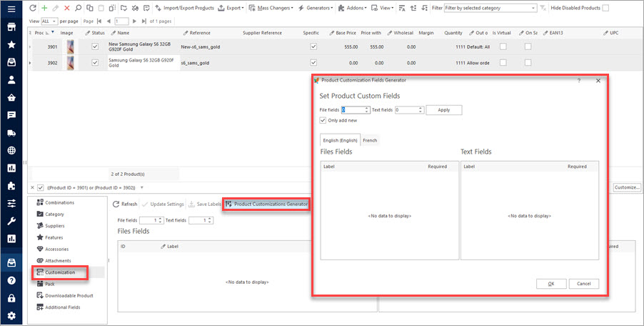Open Import/Export Products wizard

[x=184, y=8]
